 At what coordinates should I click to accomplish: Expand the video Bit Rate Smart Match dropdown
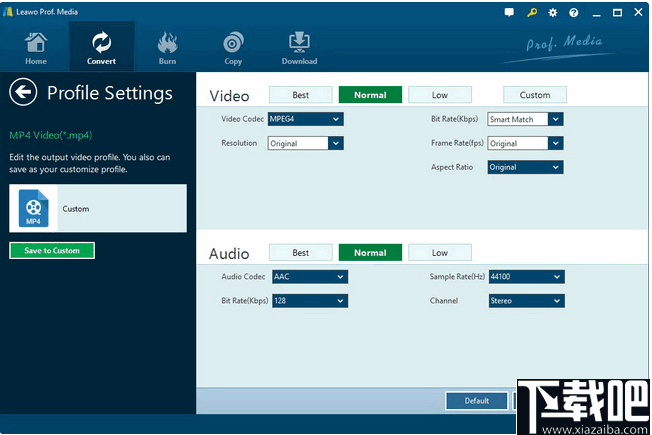[x=556, y=119]
